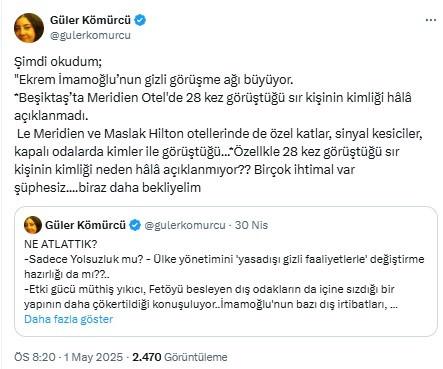Click the 2.470 Görüntüleme view count
Image resolution: width=443 pixels, height=369 pixels.
[180, 357]
